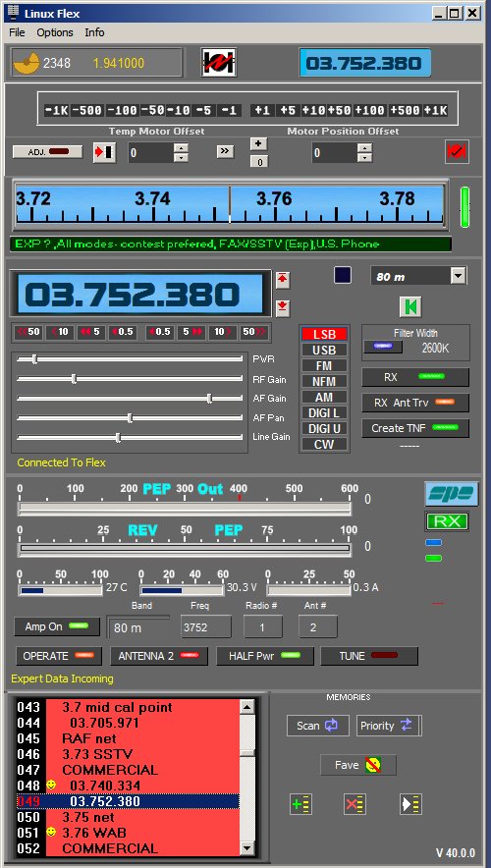
Task: Click the TUNE button
Action: (x=369, y=656)
